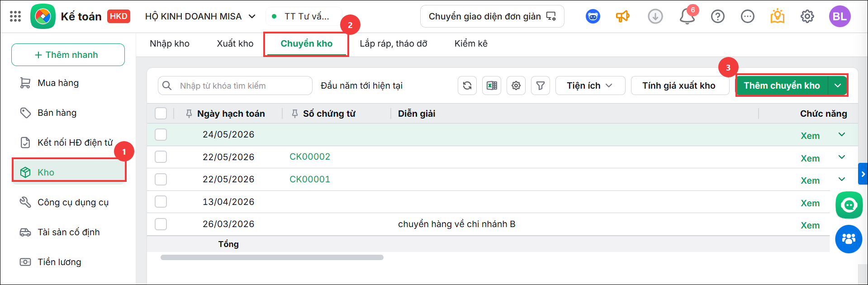Check the row for CK00001
Viewport: 868px width, 285px height.
click(161, 179)
